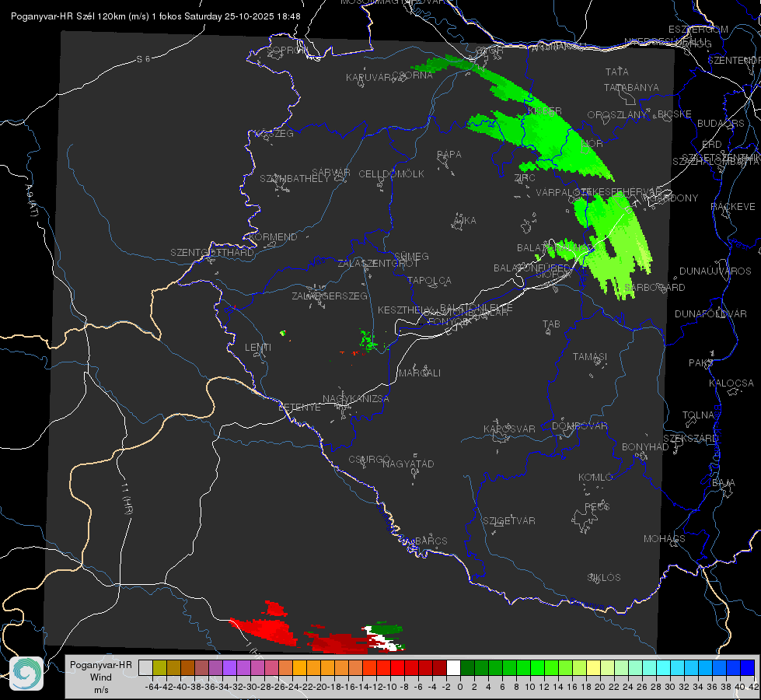Select the SZEKSZÁRD label
This screenshot has height=700, width=761.
691,439
